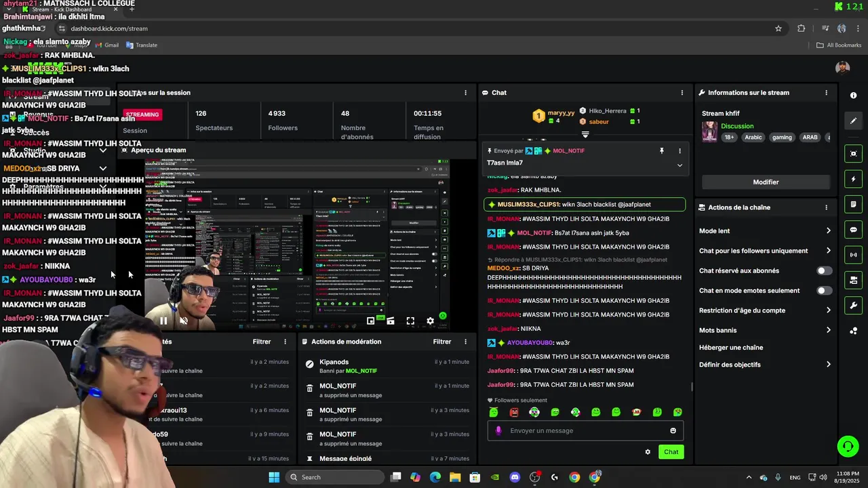Screen dimensions: 868x488
Task: Click the pencil edit icon in right sidebar
Action: pos(854,121)
